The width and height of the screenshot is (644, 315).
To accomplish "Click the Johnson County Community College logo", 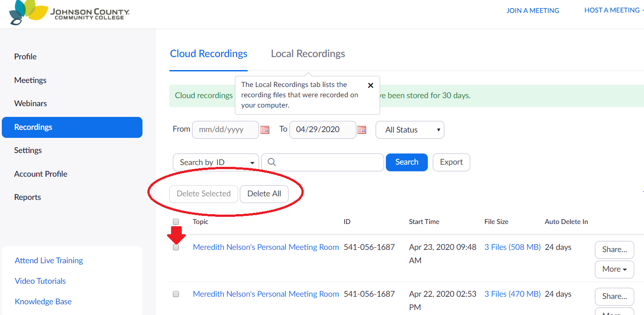I will coord(67,13).
